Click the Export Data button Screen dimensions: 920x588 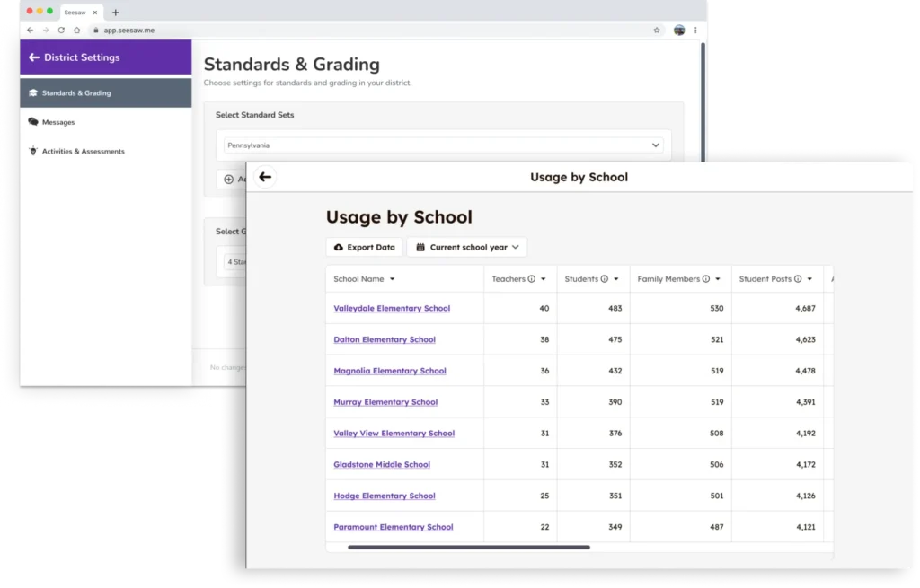click(x=365, y=248)
